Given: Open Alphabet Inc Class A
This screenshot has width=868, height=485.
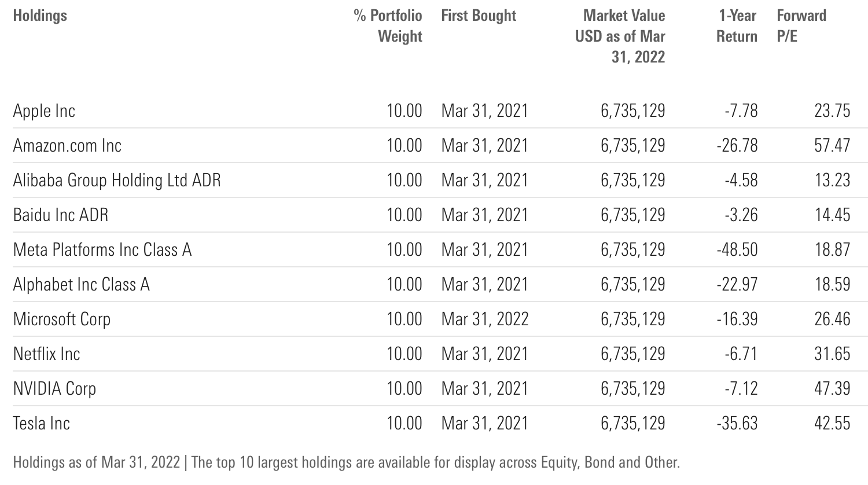Looking at the screenshot, I should click(82, 284).
